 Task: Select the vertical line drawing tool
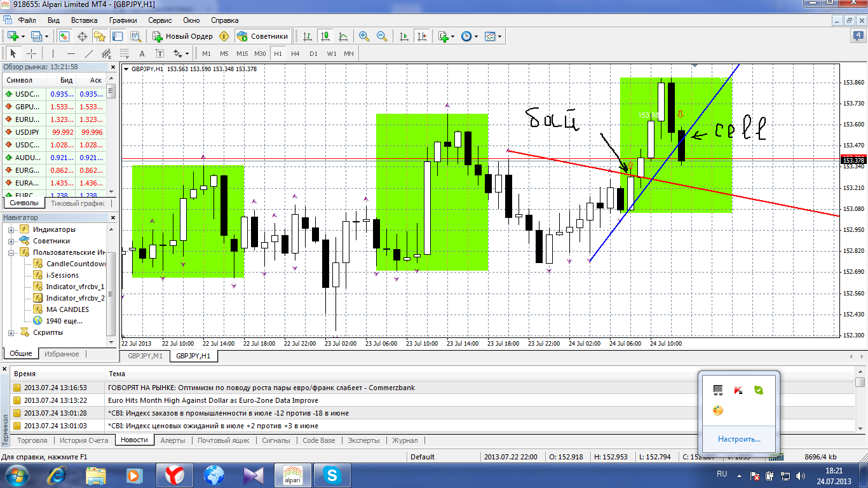coord(53,53)
